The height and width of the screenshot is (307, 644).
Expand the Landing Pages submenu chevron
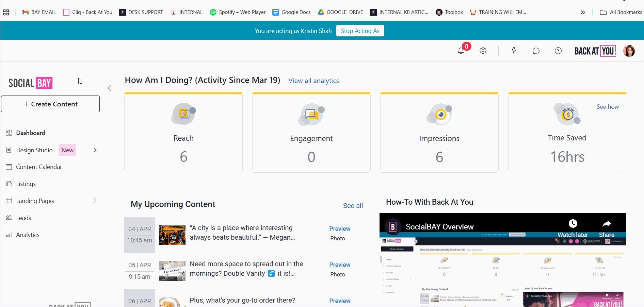click(x=95, y=201)
